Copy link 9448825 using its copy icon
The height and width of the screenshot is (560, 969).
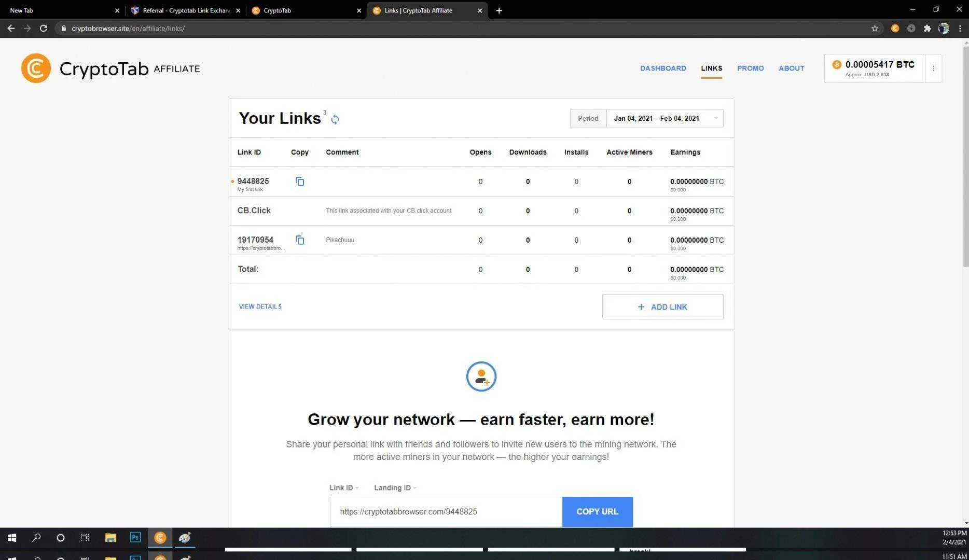click(300, 181)
